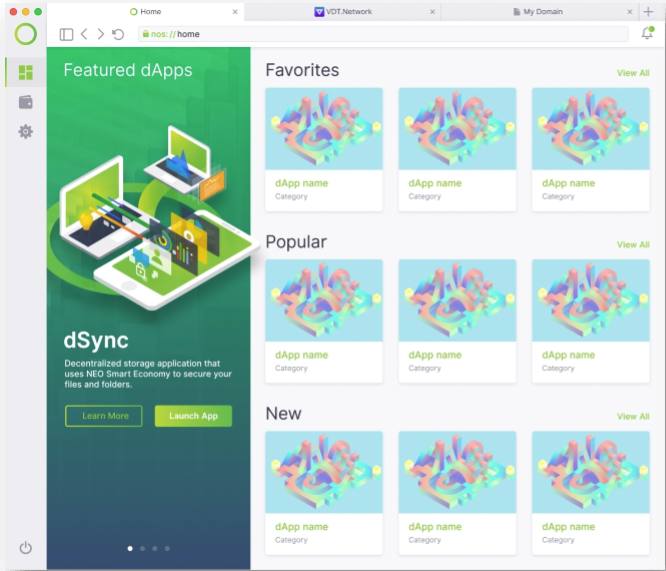Click the power logout icon

pos(25,548)
